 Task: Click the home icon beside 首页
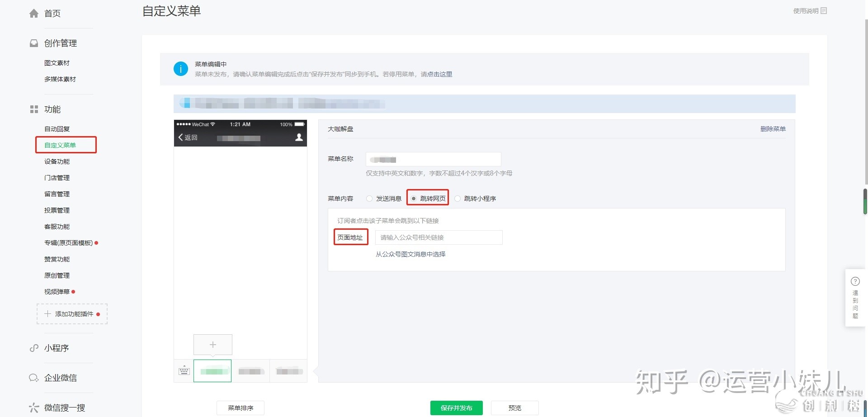click(34, 14)
